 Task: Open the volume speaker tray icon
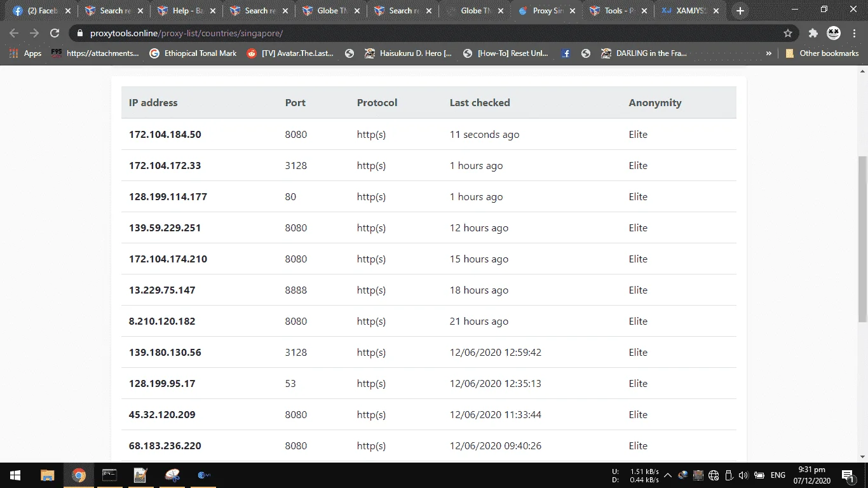pyautogui.click(x=743, y=475)
